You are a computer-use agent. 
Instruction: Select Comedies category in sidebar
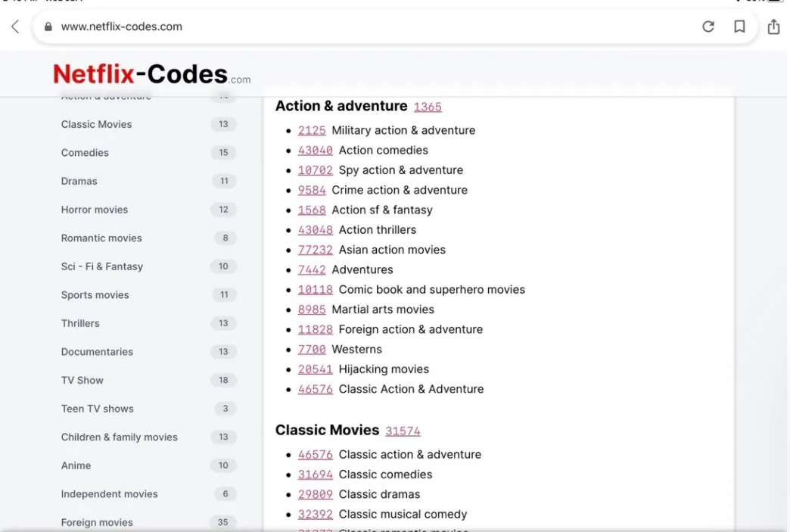click(85, 153)
